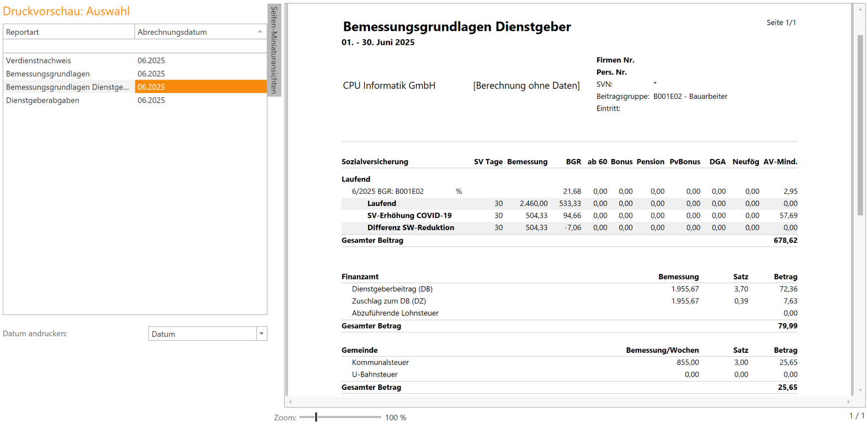Click the vertical scrollbar thumb of preview
Image resolution: width=868 pixels, height=423 pixels.
(x=860, y=125)
